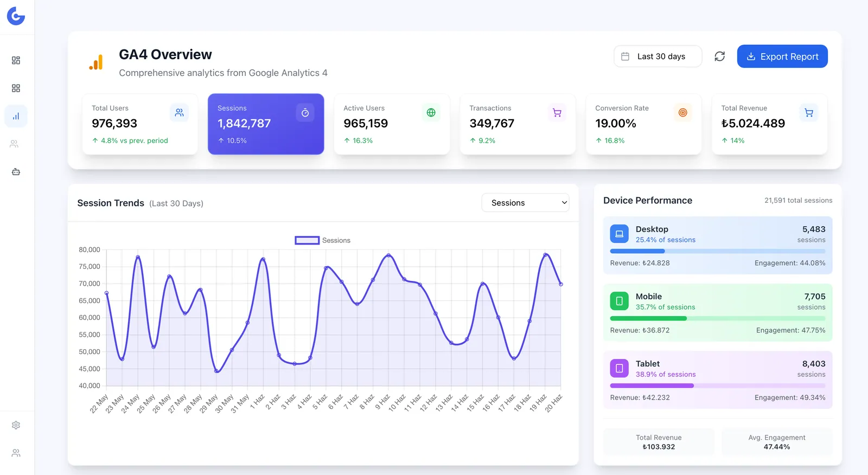Click "25.4% of sessions" under Desktop
868x475 pixels.
coord(666,240)
